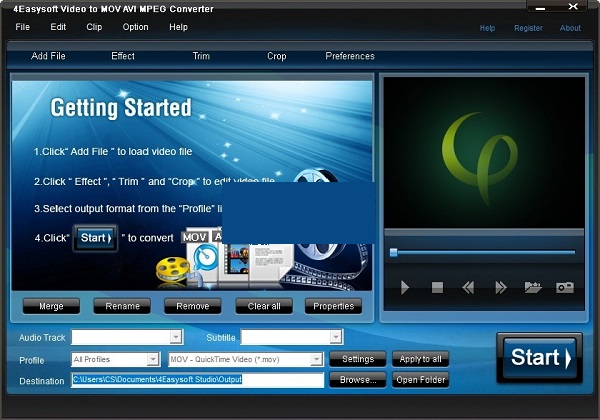Open the snapshot folder icon
The image size is (600, 420).
(x=533, y=287)
